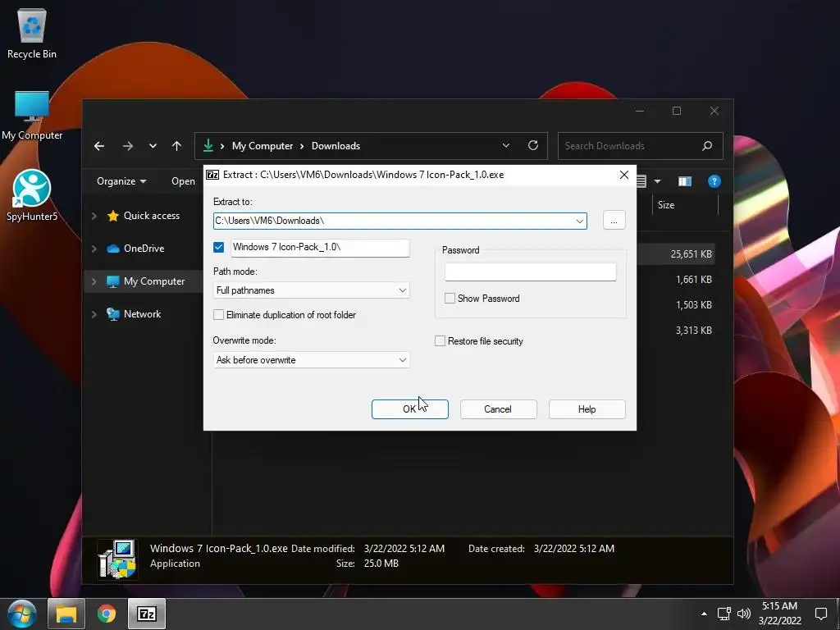Confirm extraction with OK button
This screenshot has width=840, height=630.
click(410, 409)
